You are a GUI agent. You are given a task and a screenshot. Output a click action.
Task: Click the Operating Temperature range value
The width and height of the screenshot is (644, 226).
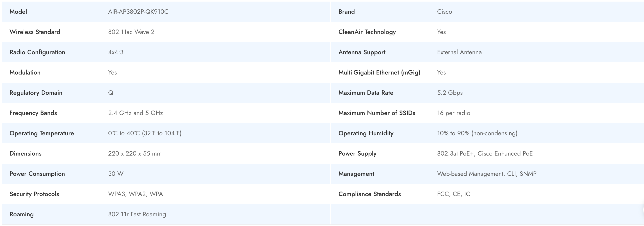coord(144,133)
